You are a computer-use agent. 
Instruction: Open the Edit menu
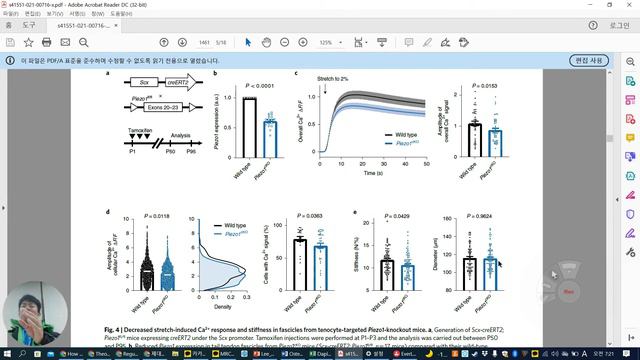tap(32, 13)
